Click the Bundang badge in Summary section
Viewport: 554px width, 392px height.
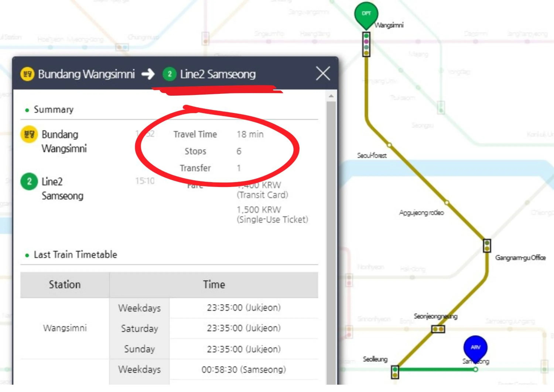point(29,134)
